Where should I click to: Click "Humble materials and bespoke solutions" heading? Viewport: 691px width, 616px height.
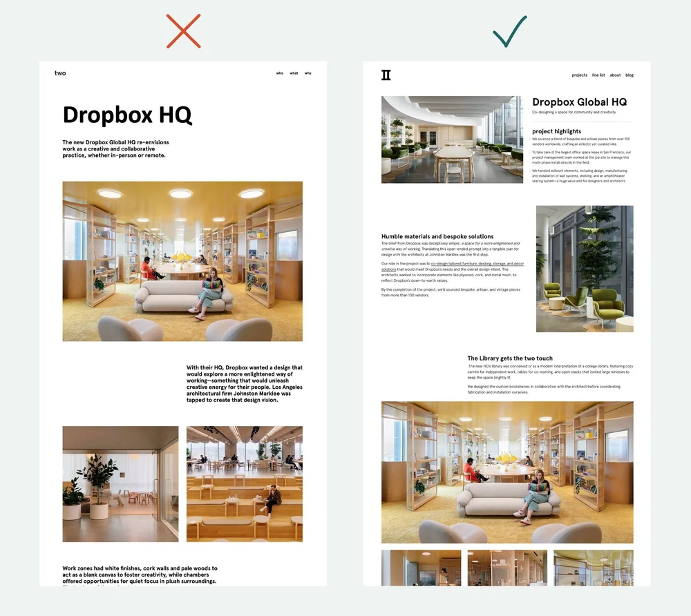[437, 236]
